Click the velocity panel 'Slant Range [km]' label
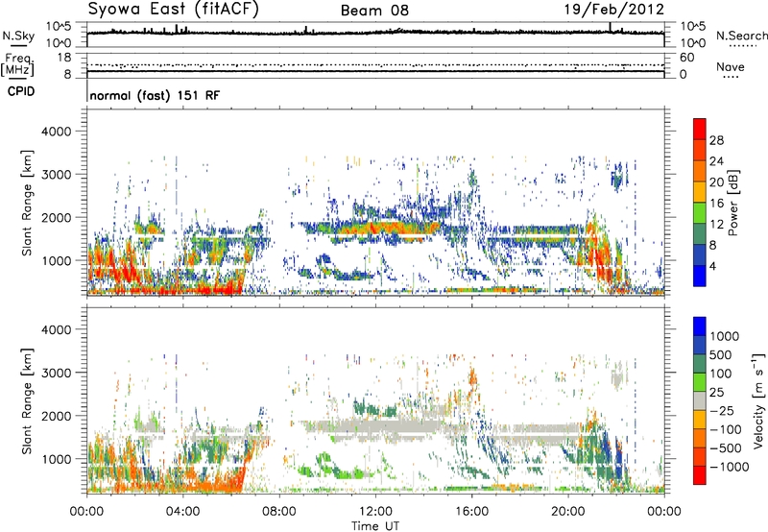Viewport: 768px width, 532px height. [x=27, y=400]
